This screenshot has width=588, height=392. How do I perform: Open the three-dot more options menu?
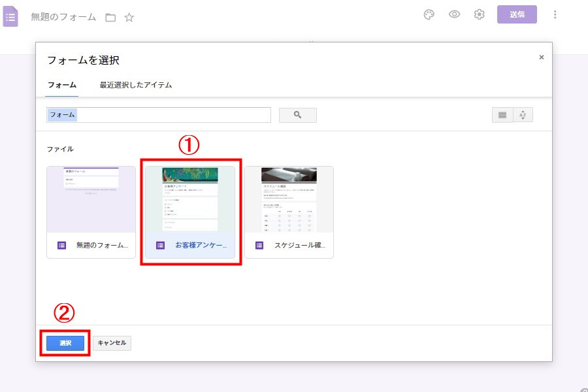point(555,15)
